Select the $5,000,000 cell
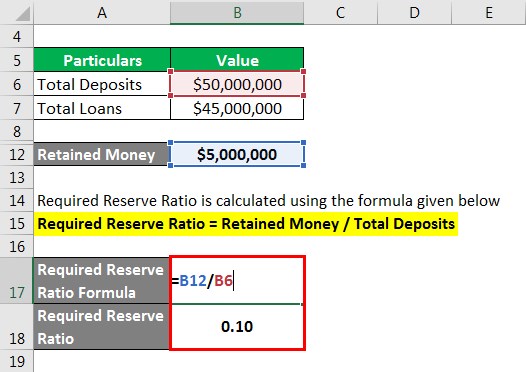 pos(237,154)
